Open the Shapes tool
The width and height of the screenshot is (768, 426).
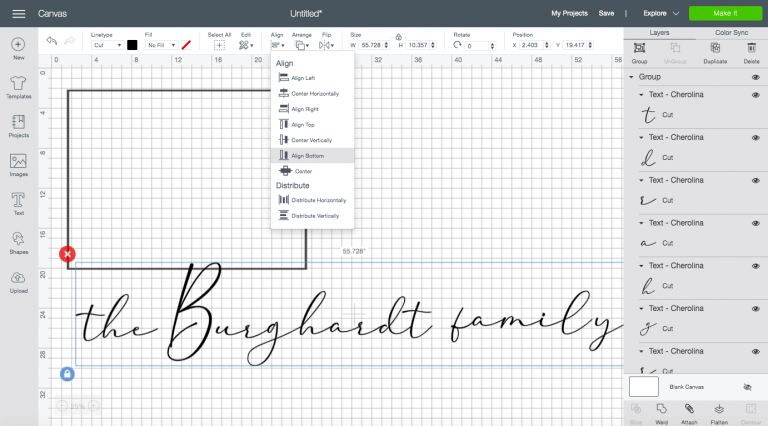[18, 241]
